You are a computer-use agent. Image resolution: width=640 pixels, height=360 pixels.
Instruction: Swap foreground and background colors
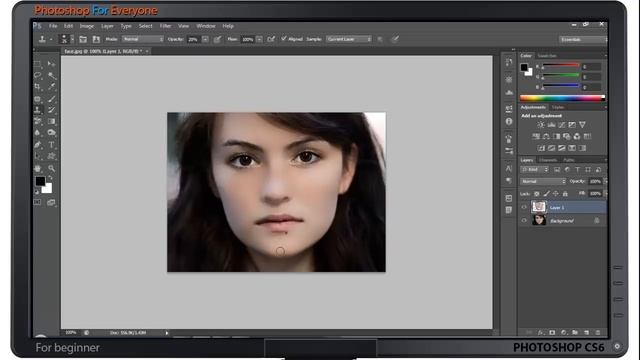click(50, 178)
